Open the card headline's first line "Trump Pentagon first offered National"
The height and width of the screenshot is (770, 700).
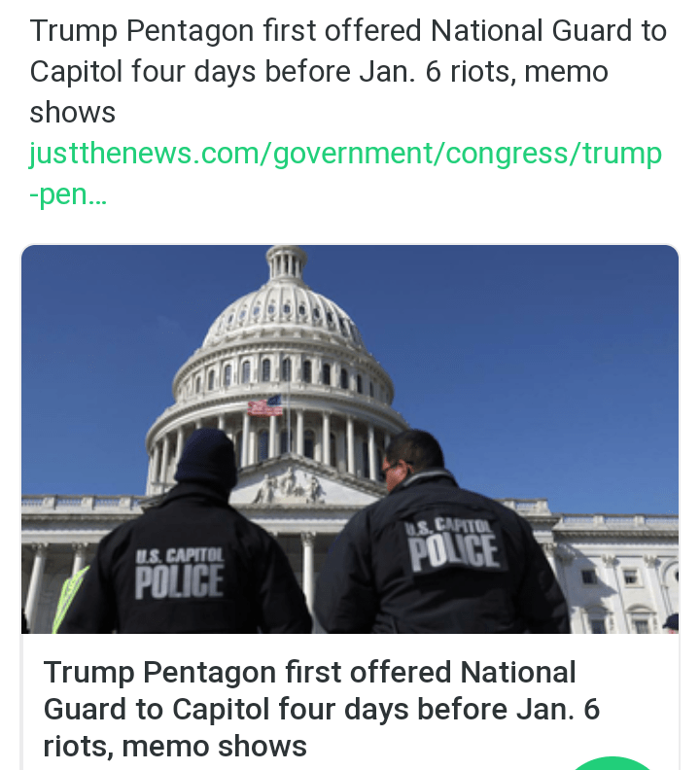tap(310, 672)
